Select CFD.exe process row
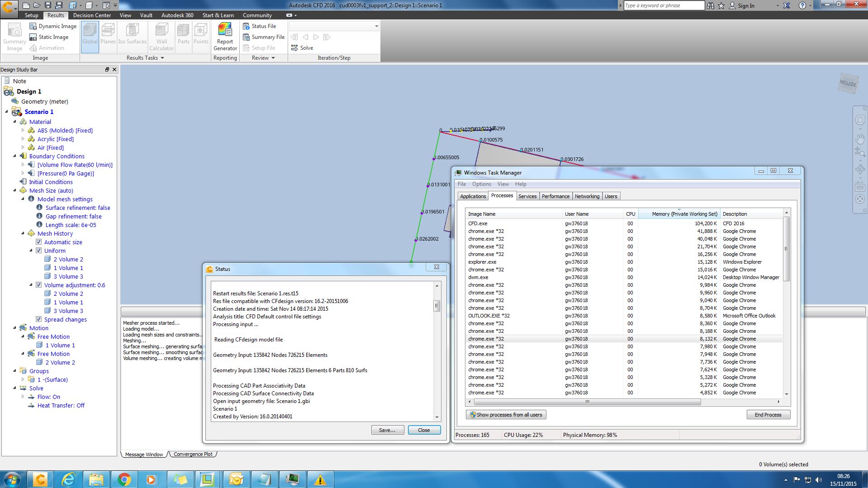The width and height of the screenshot is (868, 488). coord(624,223)
